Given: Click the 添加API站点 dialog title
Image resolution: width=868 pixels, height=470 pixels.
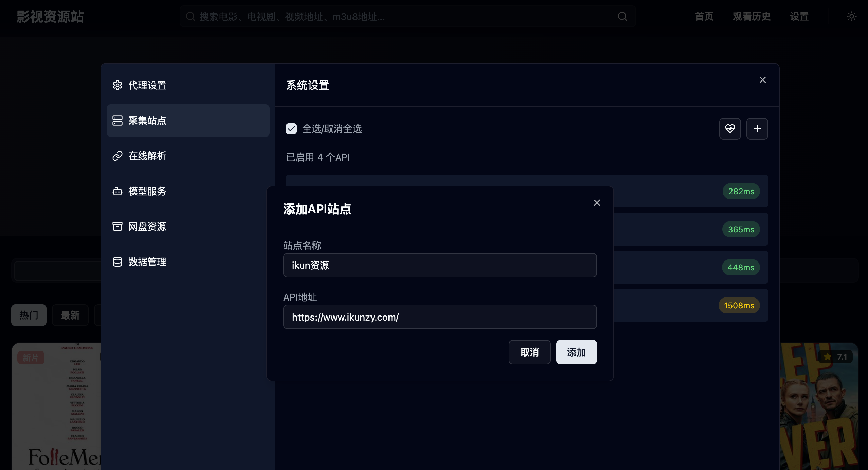Looking at the screenshot, I should [317, 209].
